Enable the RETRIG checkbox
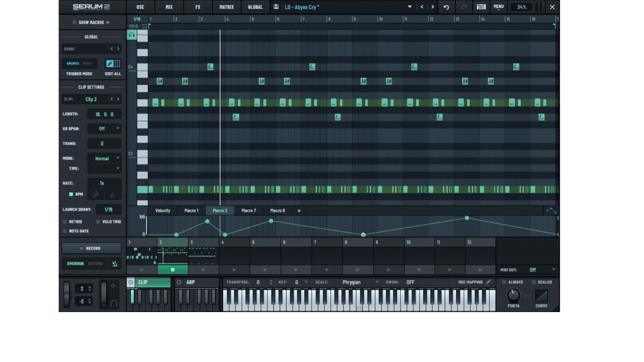This screenshot has width=644, height=362. point(65,222)
